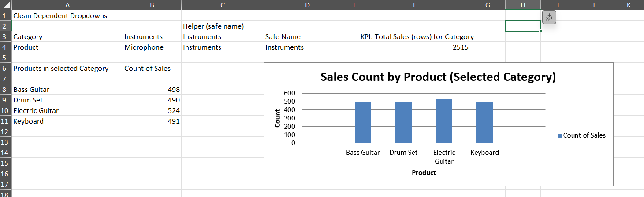644x197 pixels.
Task: Click the select-all corner of the sheet
Action: point(6,5)
